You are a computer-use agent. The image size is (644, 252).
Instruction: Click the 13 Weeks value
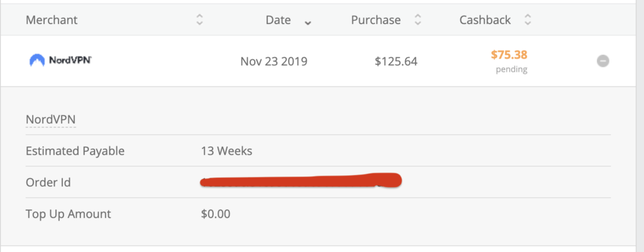point(226,151)
